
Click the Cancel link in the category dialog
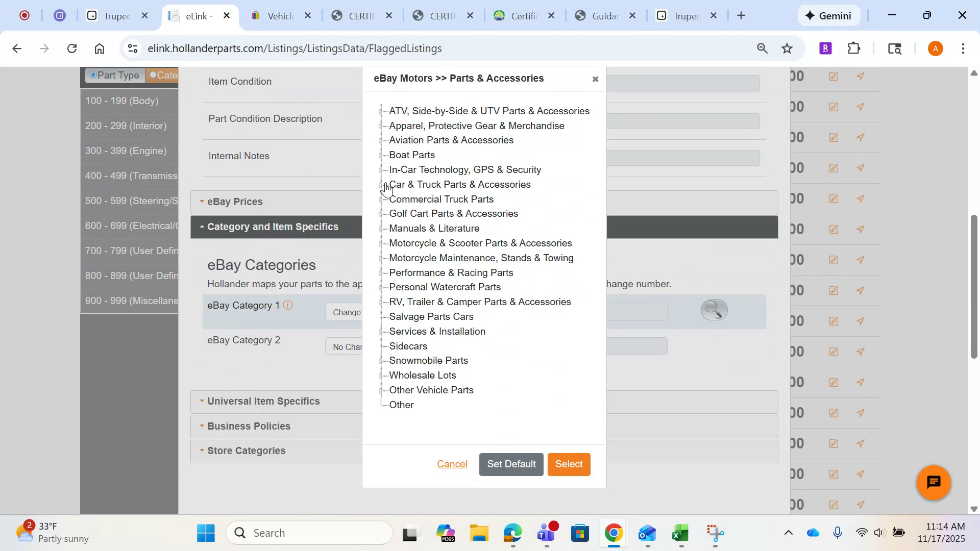[452, 464]
